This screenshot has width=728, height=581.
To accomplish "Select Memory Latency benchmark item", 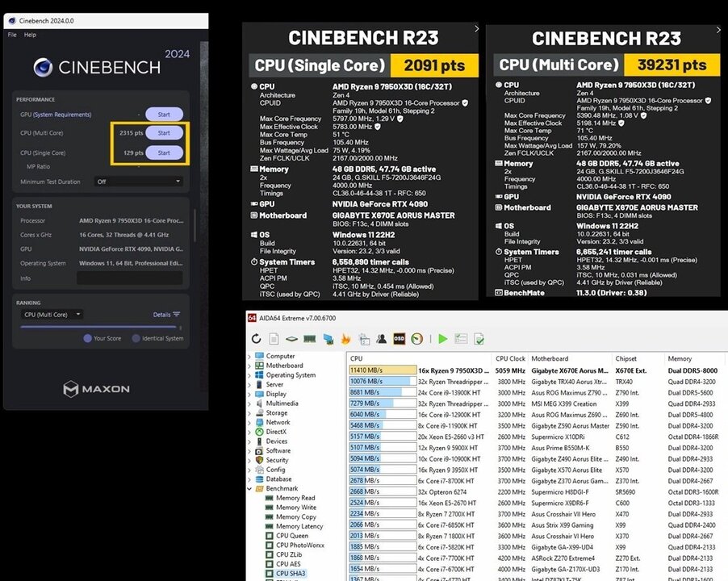I will pyautogui.click(x=300, y=526).
